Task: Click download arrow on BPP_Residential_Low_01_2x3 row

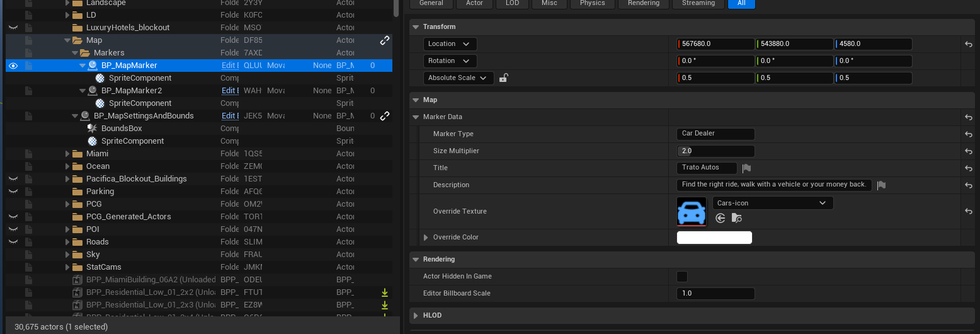Action: click(x=384, y=305)
